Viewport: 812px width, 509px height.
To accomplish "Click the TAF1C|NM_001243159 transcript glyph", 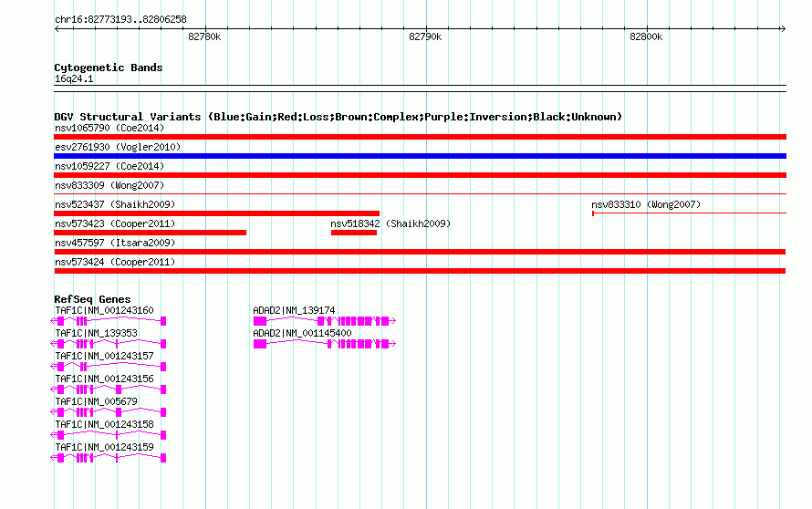I will pyautogui.click(x=109, y=458).
